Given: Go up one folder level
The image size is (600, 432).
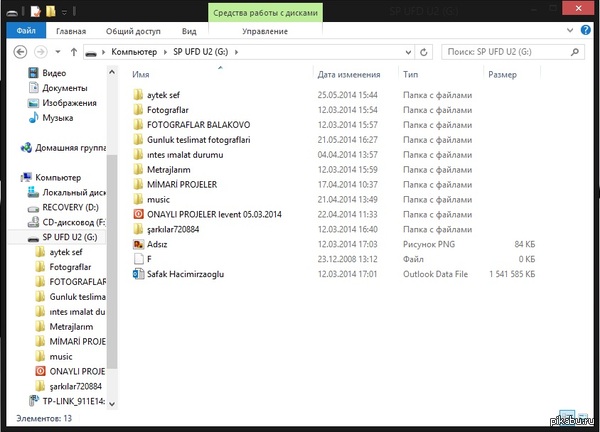Looking at the screenshot, I should (x=74, y=52).
